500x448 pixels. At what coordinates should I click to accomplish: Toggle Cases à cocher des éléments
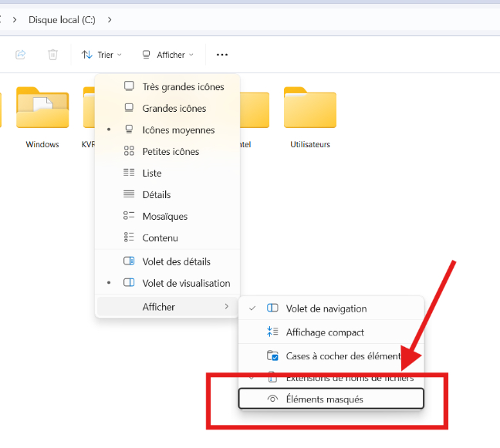331,356
